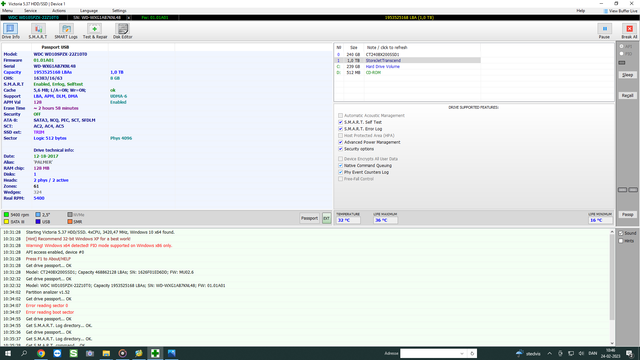Close the serial number box in the black bar

(x=129, y=18)
